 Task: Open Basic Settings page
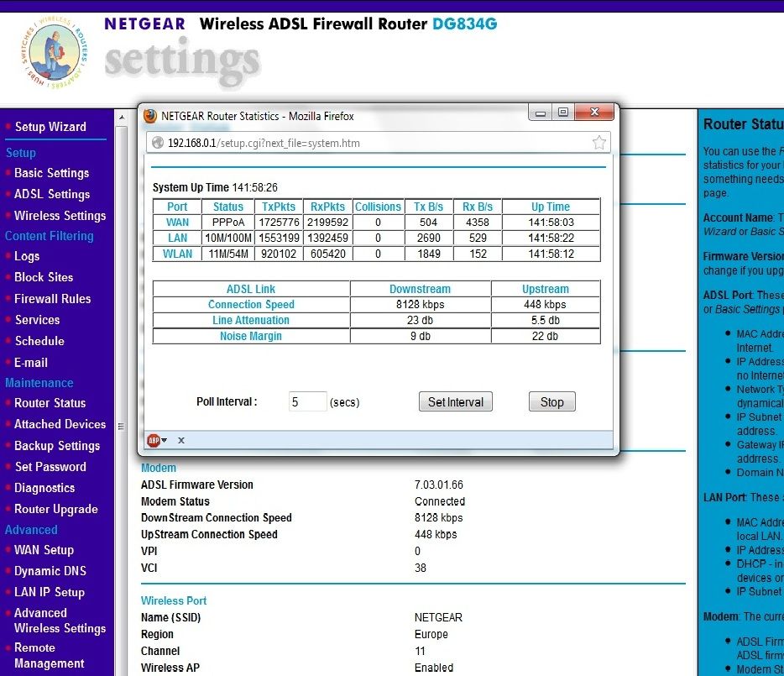click(51, 173)
